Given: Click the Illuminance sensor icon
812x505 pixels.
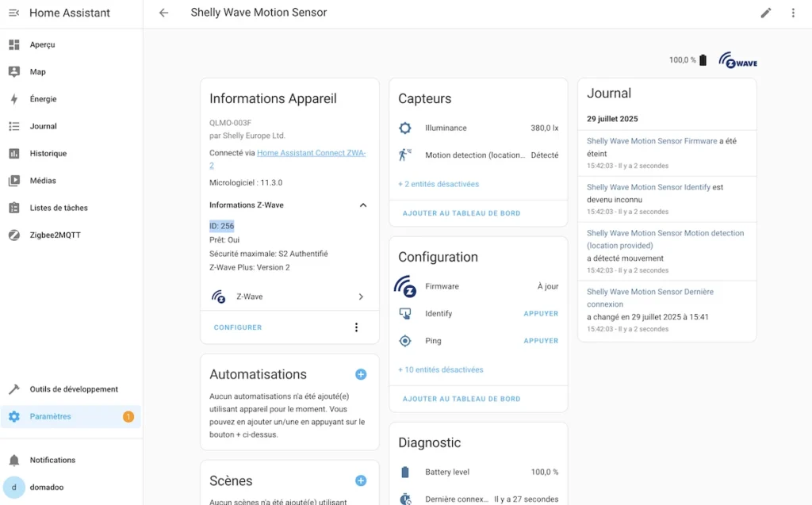Looking at the screenshot, I should tap(405, 128).
